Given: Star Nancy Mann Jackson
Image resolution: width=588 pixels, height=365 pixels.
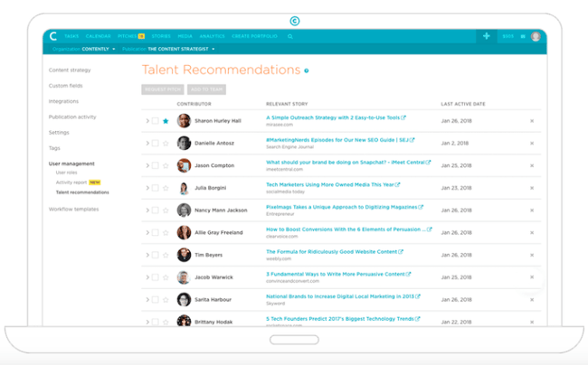Looking at the screenshot, I should click(x=166, y=211).
